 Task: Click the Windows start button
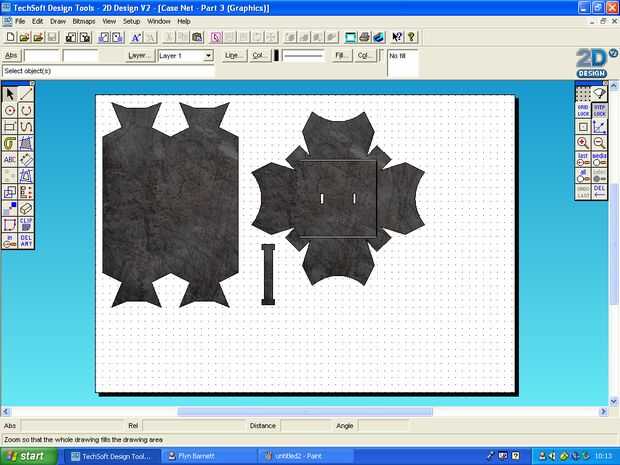pos(29,456)
